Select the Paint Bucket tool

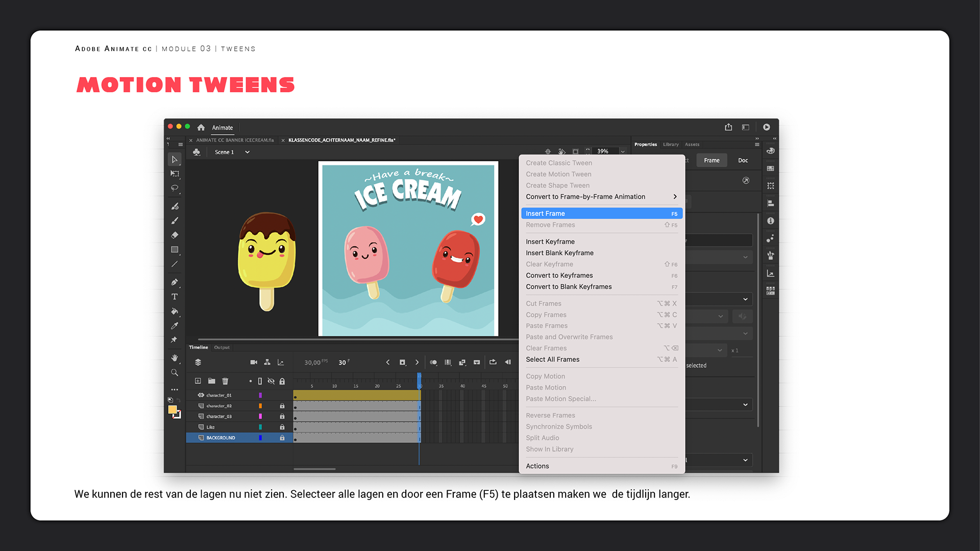coord(175,311)
